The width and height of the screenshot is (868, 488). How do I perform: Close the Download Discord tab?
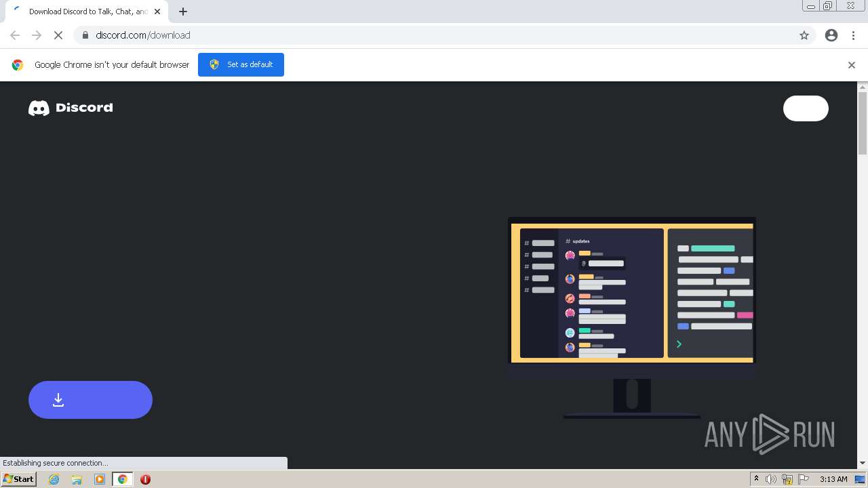[157, 12]
